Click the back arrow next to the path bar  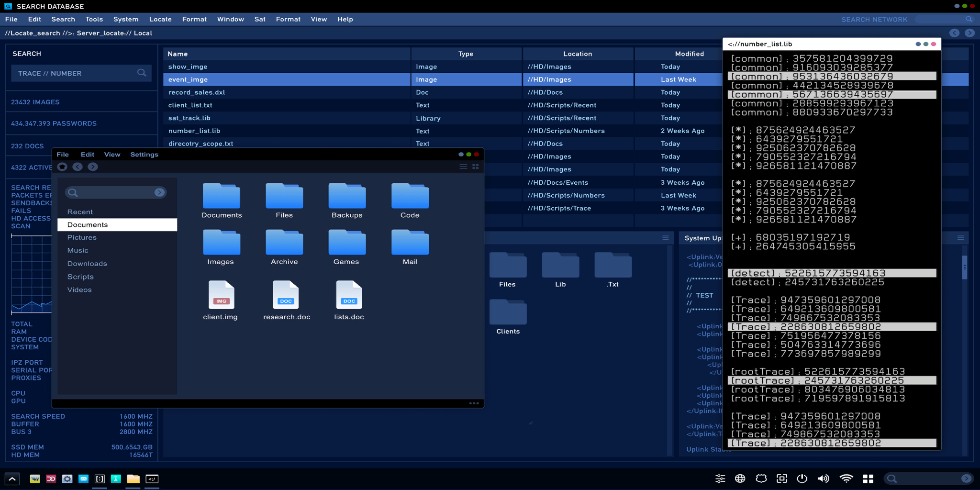(954, 33)
